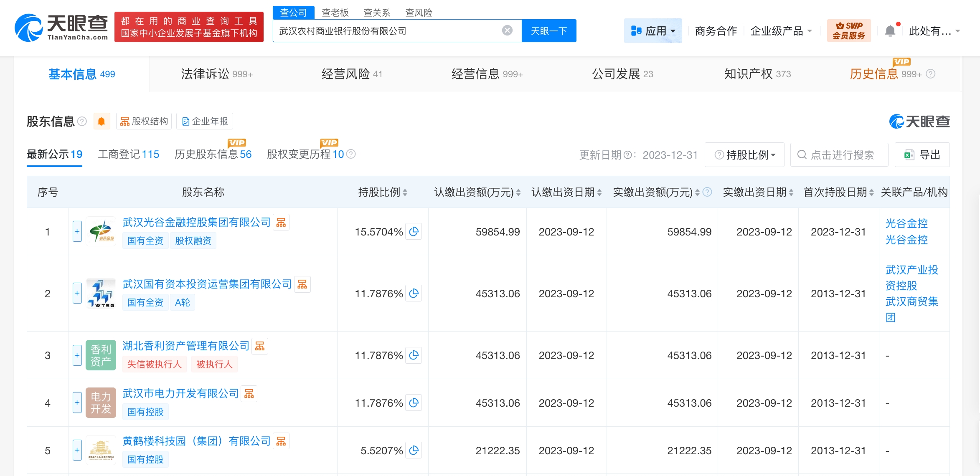View pie chart for 15.5704% shareholding

click(x=414, y=232)
